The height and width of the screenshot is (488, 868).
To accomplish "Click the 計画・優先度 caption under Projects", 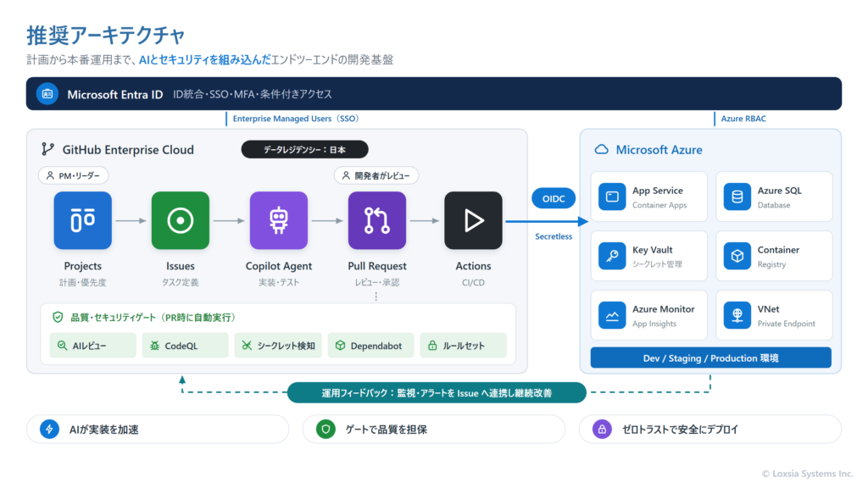I will (82, 282).
